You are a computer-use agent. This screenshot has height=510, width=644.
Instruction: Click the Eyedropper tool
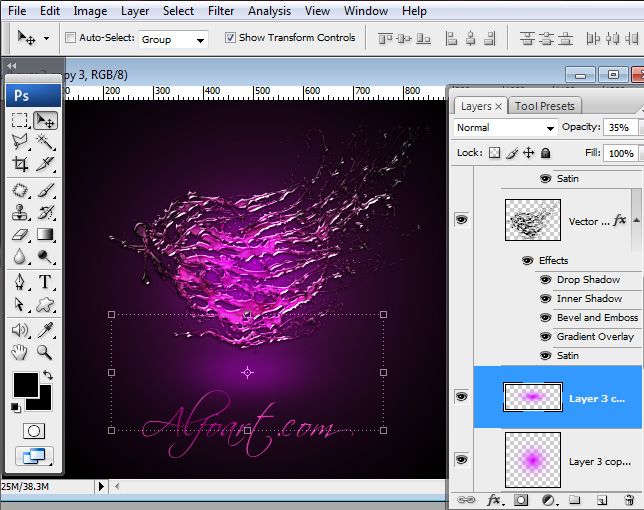click(x=46, y=329)
